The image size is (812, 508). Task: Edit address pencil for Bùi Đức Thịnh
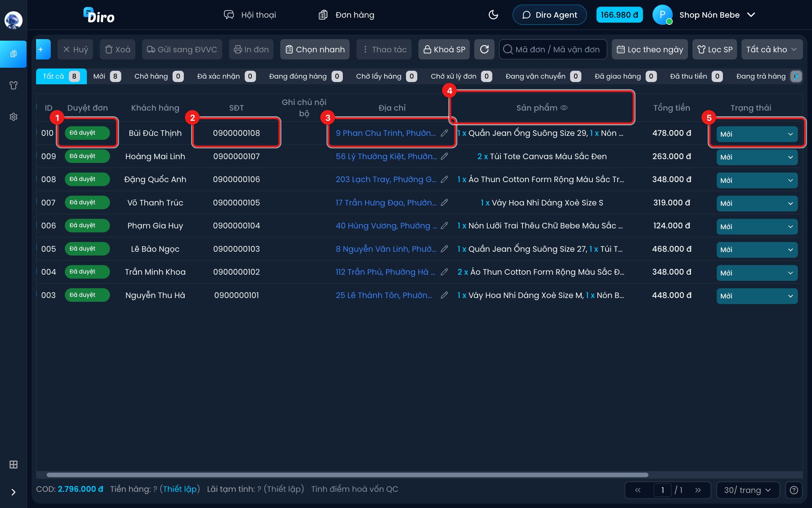[444, 133]
